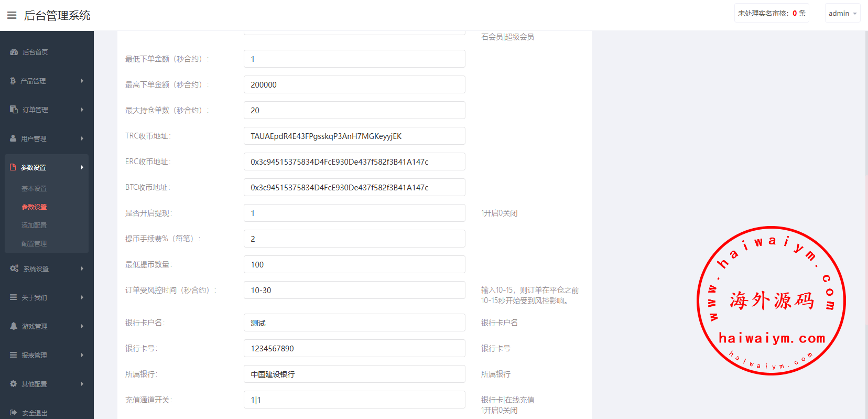Open 基本设置 submenu item
Screen dimensions: 868x419
coord(34,188)
